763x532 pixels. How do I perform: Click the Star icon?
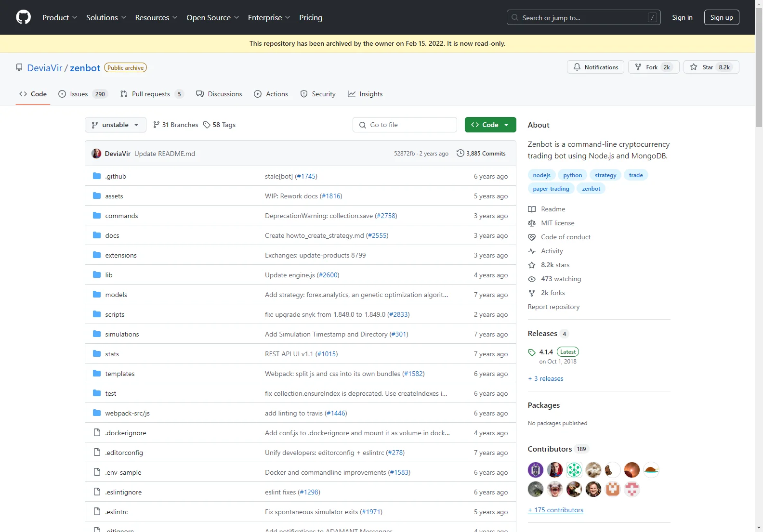click(694, 67)
